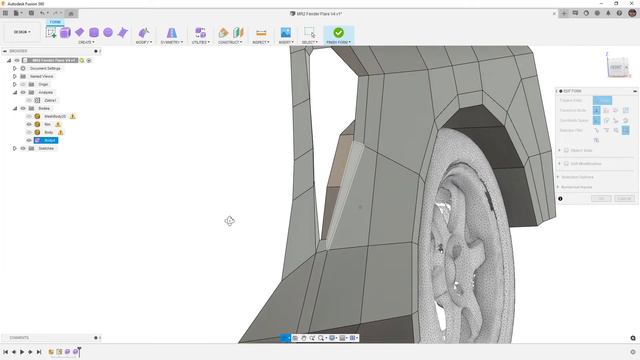Go to the Home tab icon
Image resolution: width=640 pixels, height=360 pixels.
[71, 13]
